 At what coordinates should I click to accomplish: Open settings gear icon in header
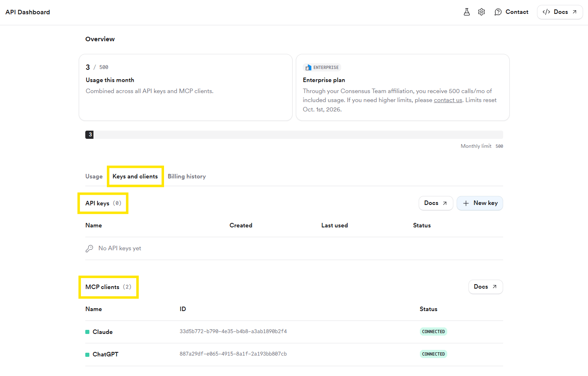[481, 12]
